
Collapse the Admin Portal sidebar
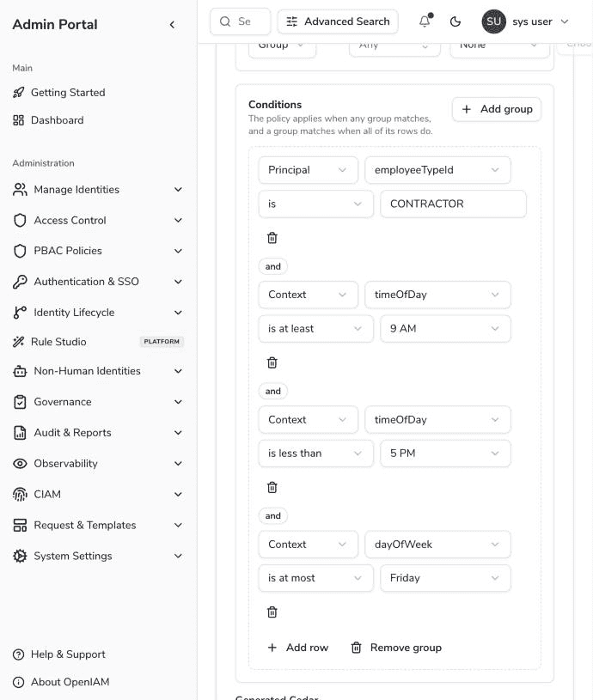[173, 25]
